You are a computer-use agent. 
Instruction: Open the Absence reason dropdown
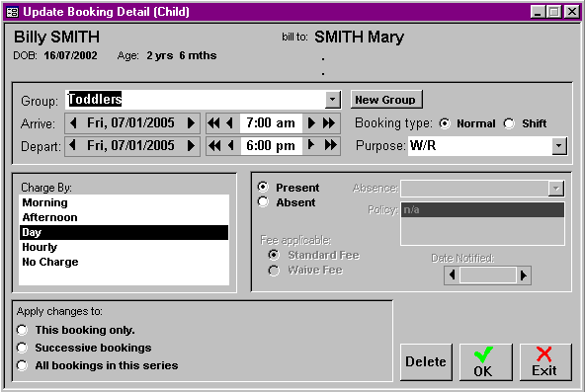click(x=556, y=189)
